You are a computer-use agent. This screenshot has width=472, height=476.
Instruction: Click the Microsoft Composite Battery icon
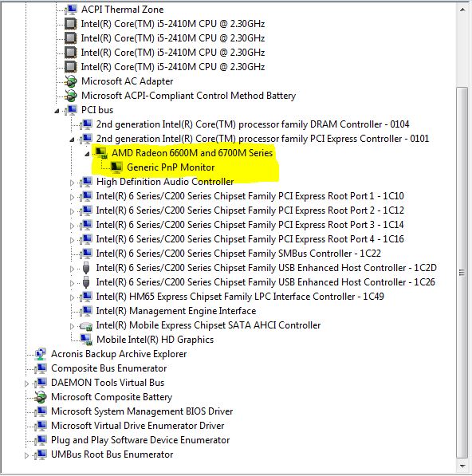pyautogui.click(x=41, y=397)
